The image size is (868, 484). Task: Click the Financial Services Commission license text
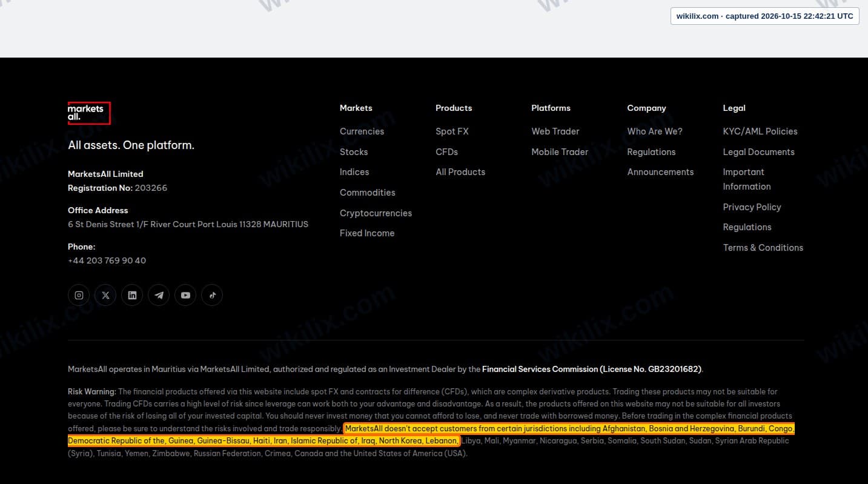click(592, 369)
